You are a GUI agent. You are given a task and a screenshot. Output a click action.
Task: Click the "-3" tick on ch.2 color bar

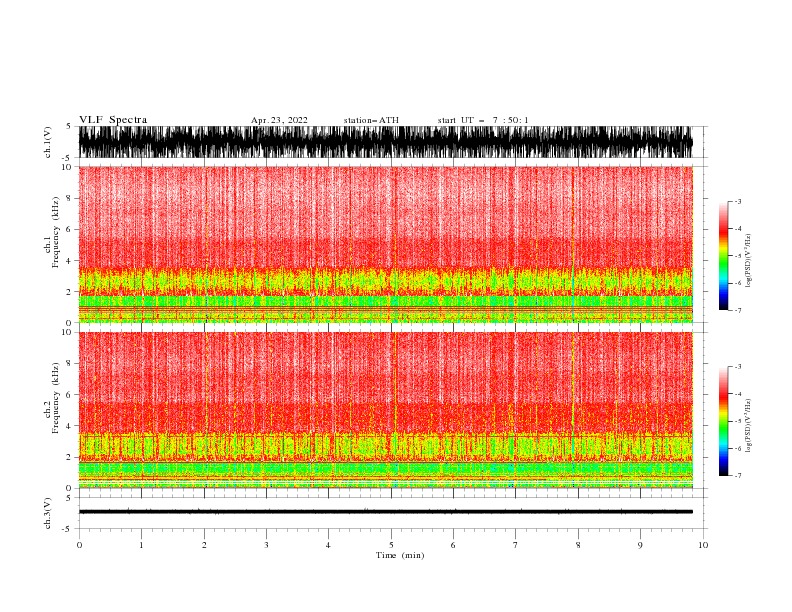point(737,367)
